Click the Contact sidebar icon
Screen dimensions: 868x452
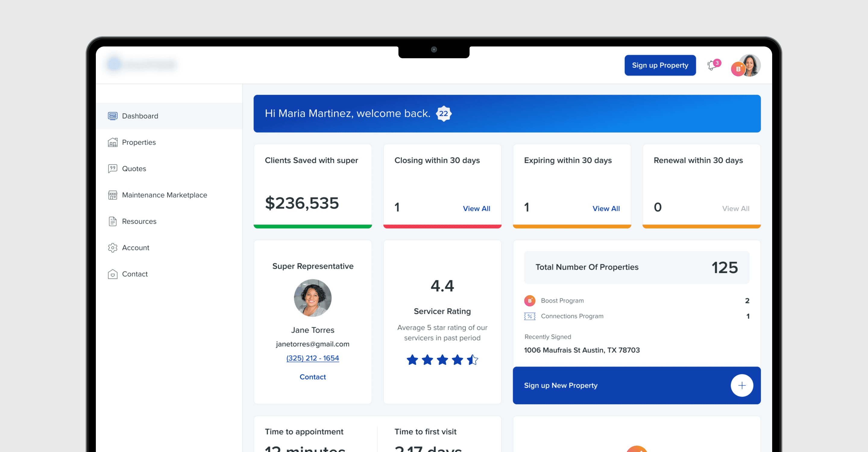112,274
